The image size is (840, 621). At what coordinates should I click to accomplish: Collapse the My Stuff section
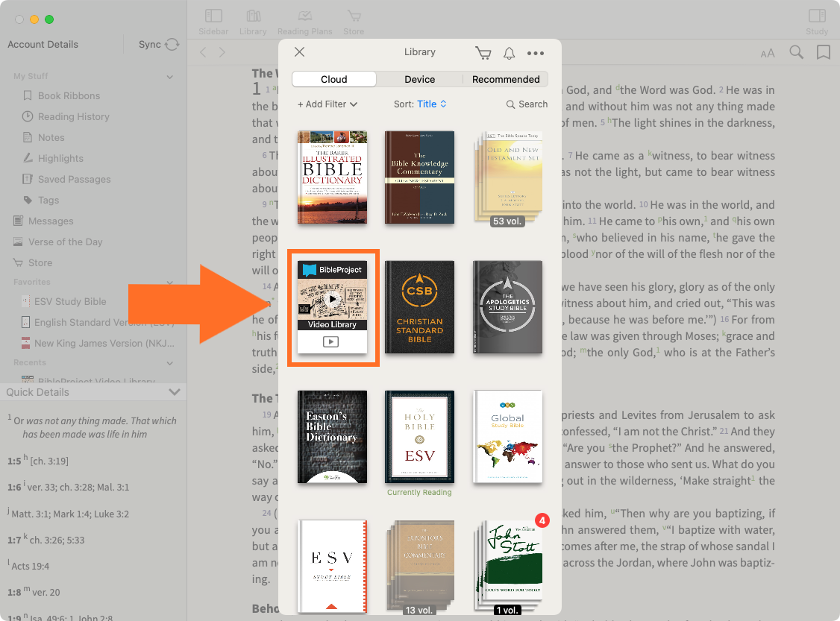point(170,77)
